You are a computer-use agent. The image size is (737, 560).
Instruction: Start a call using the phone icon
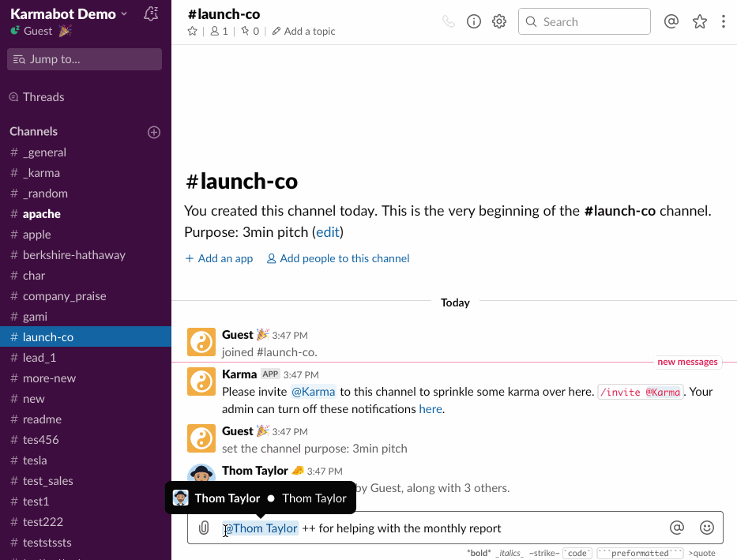[x=449, y=21]
